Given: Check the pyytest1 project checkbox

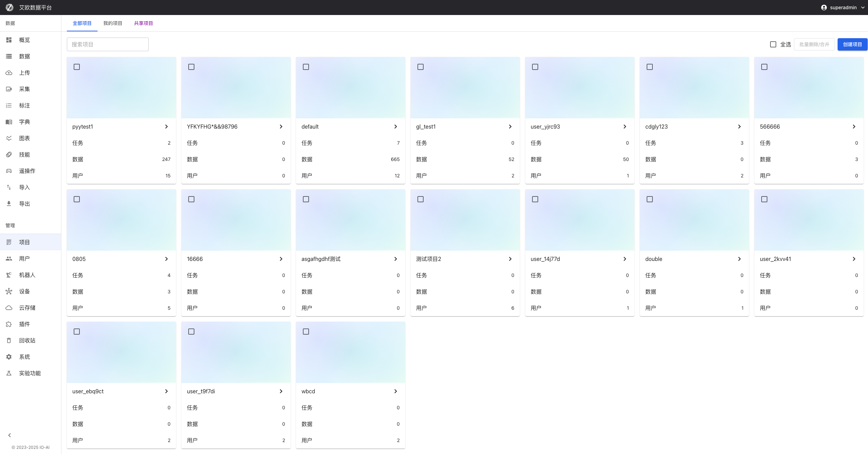Looking at the screenshot, I should (77, 67).
